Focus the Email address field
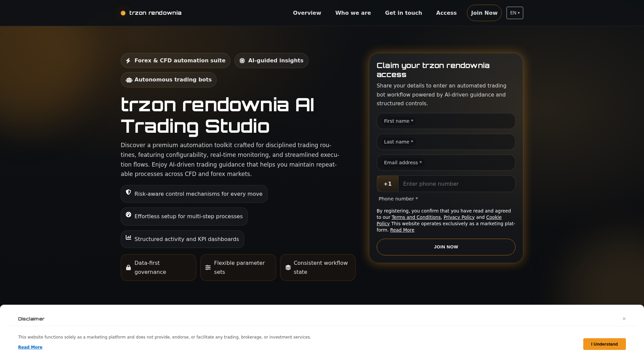This screenshot has width=644, height=362. click(x=446, y=163)
